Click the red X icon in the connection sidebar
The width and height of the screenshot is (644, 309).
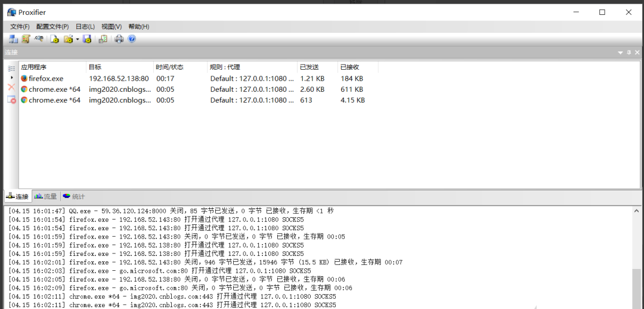pyautogui.click(x=11, y=88)
